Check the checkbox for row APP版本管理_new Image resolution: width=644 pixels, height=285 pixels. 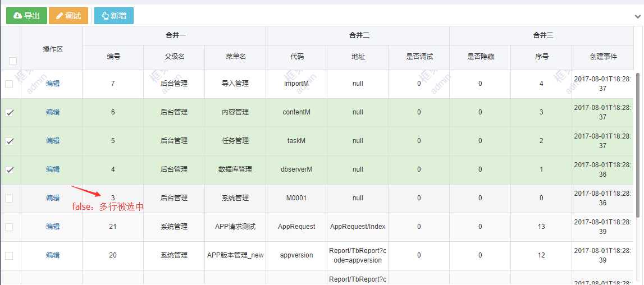(x=9, y=256)
